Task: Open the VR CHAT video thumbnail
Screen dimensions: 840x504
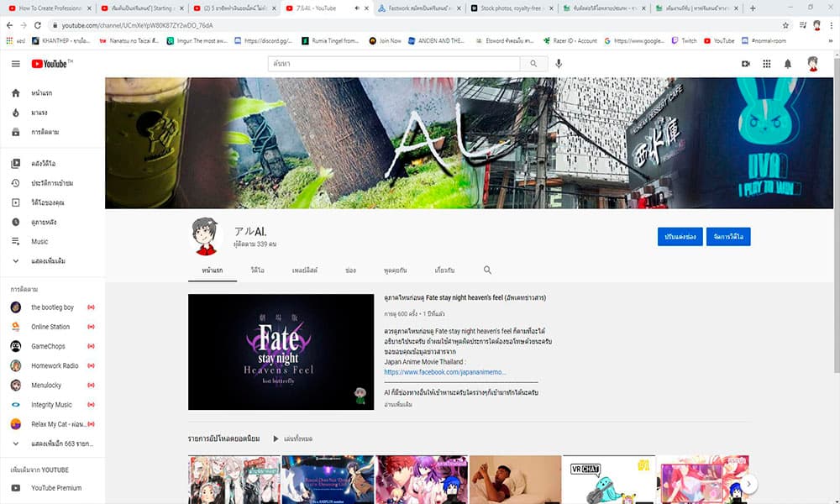Action: [608, 480]
